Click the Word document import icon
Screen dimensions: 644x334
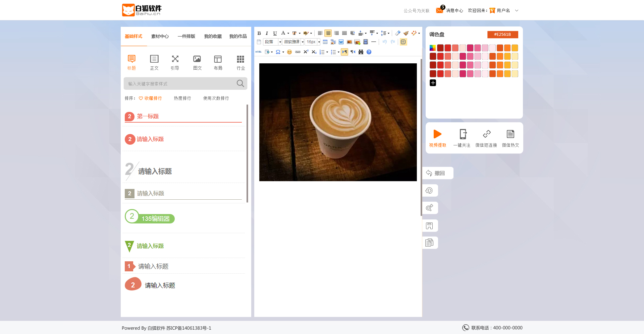341,42
